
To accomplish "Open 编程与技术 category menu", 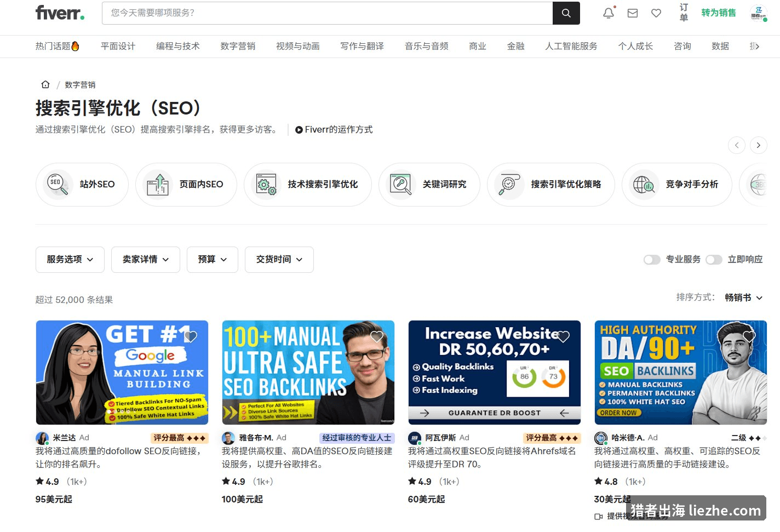I will pos(178,46).
